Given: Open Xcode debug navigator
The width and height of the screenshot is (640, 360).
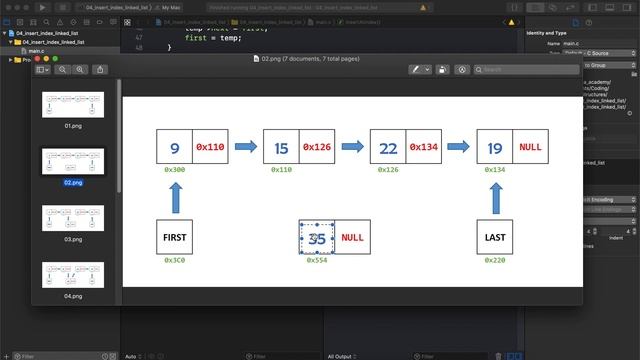Looking at the screenshot, I should [87, 22].
